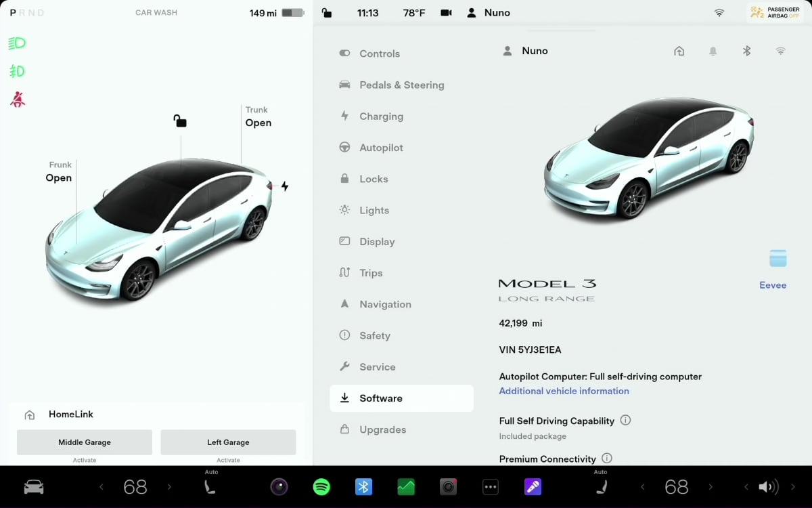Tap the Wi-Fi icon in top status bar
The image size is (812, 508).
click(x=719, y=13)
